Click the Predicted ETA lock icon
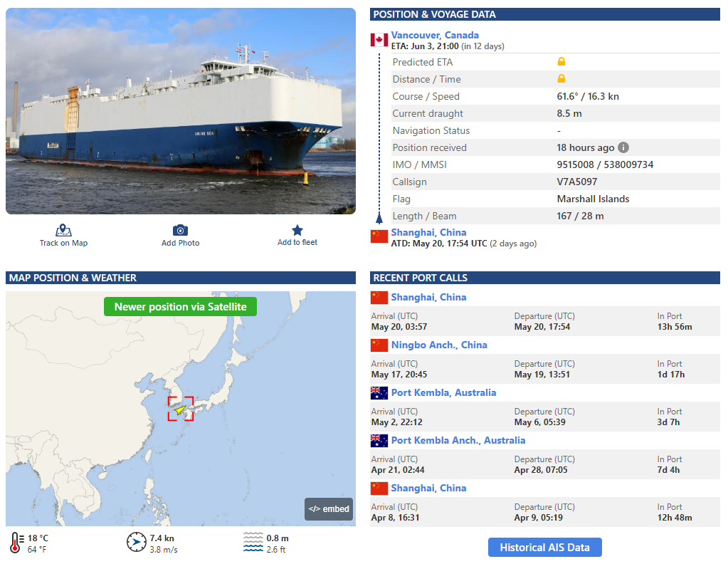This screenshot has height=564, width=728. point(561,61)
